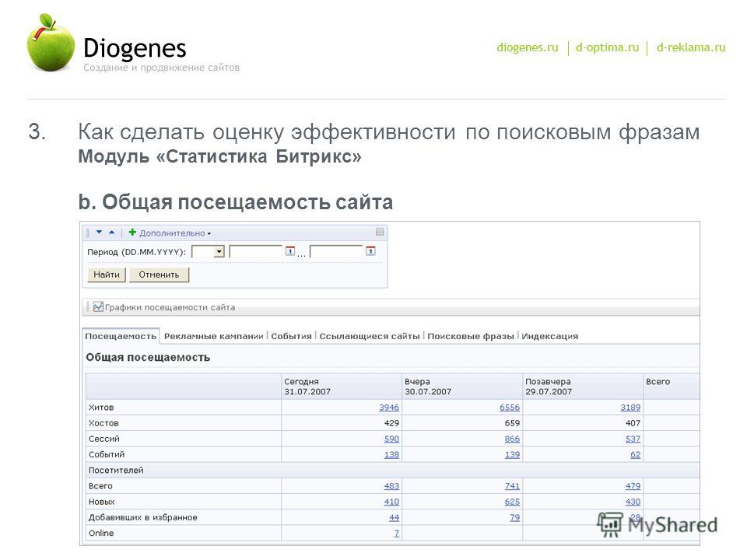Screen dimensions: 747x560
Task: Open new visitors value 410
Action: point(391,502)
